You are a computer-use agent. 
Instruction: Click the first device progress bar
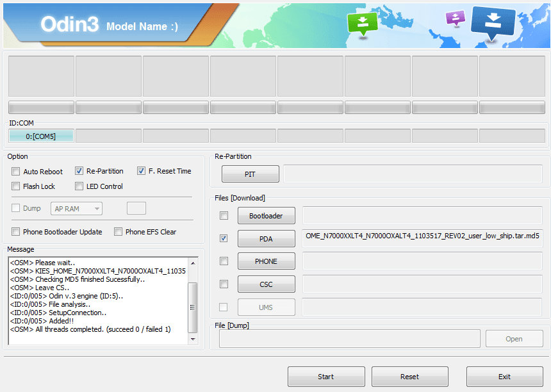point(41,108)
